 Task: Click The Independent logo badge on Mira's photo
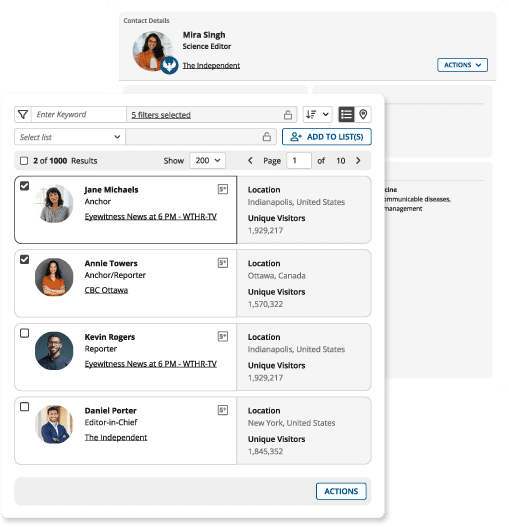coord(169,65)
